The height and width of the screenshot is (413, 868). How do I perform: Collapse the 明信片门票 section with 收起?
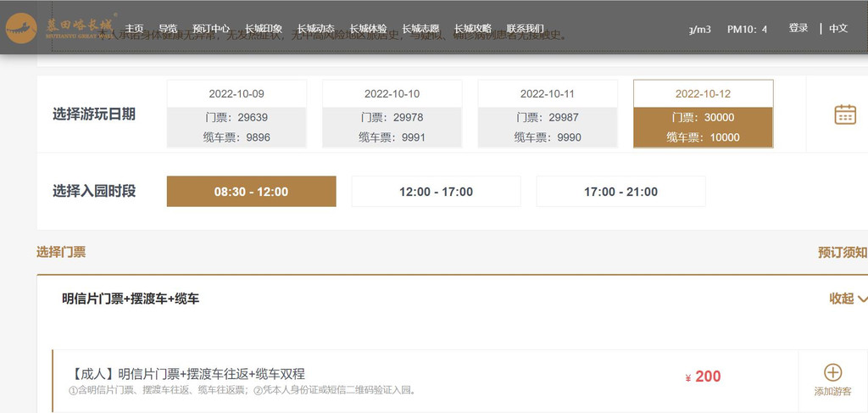coord(848,299)
